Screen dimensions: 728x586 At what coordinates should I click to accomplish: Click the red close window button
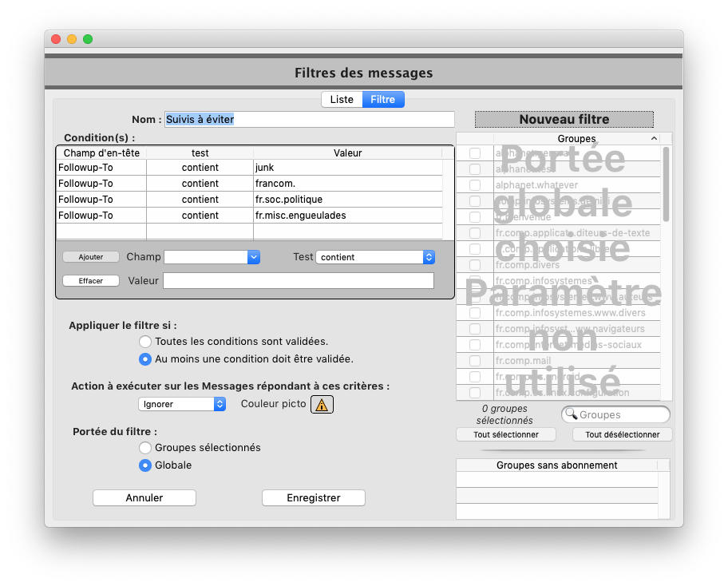[56, 39]
